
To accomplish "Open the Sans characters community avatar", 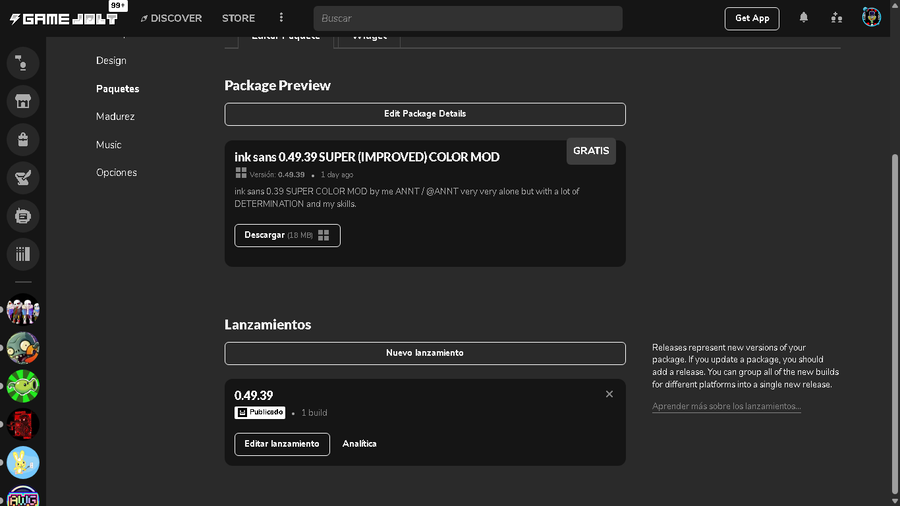I will (23, 310).
